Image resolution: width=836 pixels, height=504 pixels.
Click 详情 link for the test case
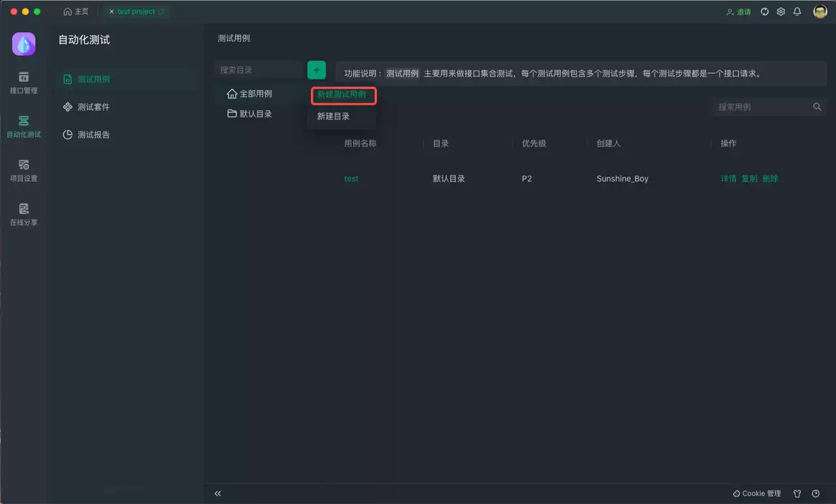(x=728, y=179)
